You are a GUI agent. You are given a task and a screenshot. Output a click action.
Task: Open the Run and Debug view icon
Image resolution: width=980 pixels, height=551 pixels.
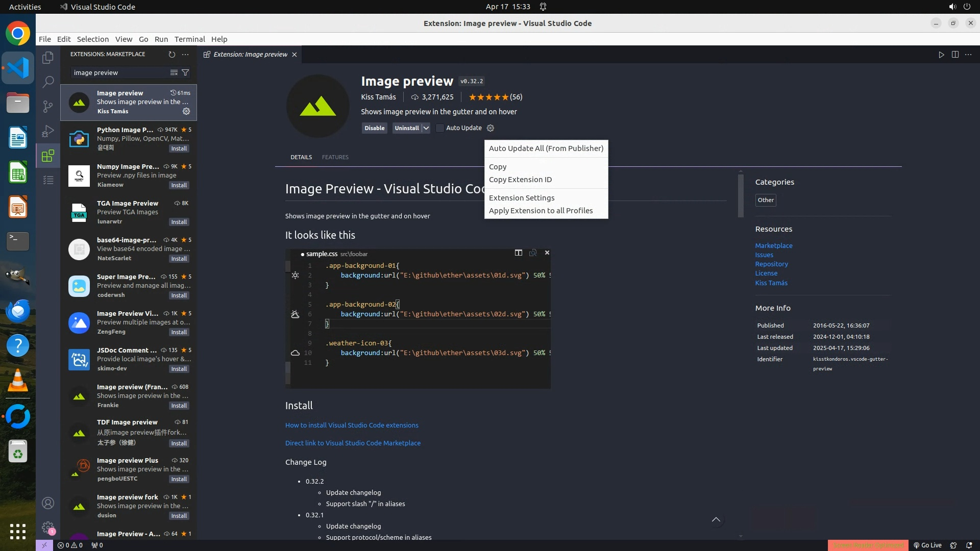[x=48, y=131]
